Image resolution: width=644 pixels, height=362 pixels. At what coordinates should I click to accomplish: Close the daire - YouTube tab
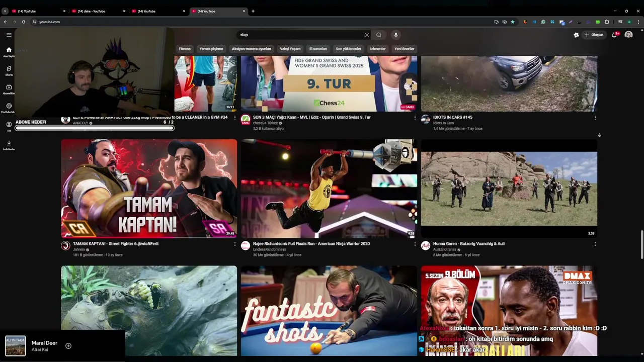(124, 11)
